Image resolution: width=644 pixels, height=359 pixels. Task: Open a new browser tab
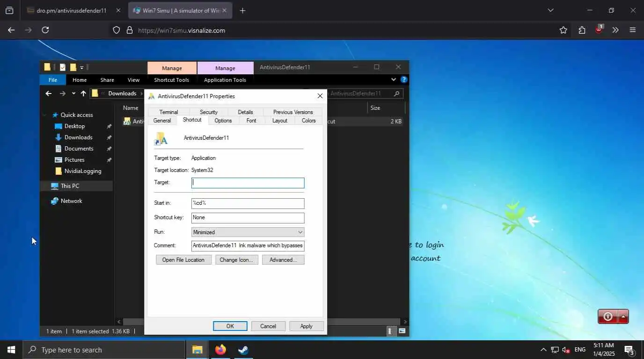(242, 10)
